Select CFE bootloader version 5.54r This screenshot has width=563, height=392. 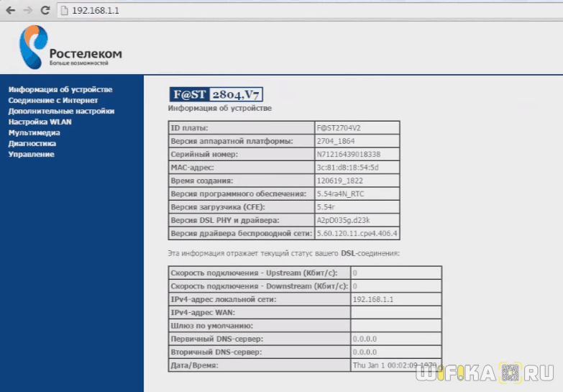[326, 207]
